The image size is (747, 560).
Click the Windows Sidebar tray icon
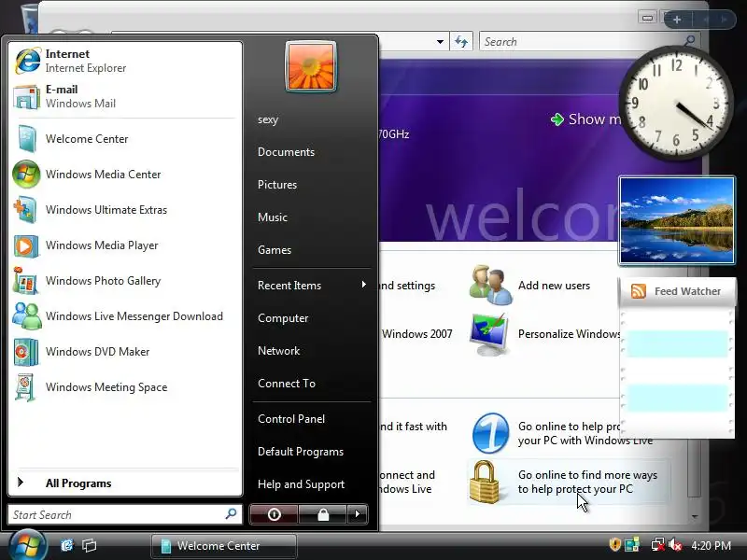(x=633, y=544)
